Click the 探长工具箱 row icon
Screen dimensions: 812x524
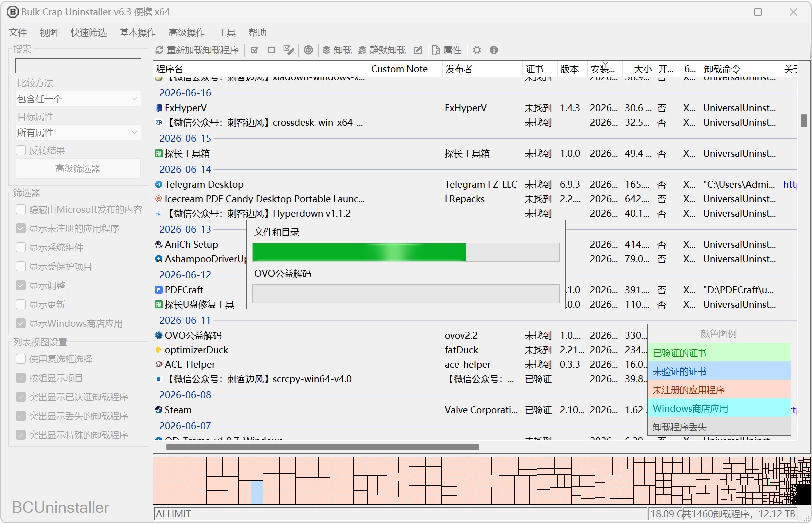click(159, 153)
